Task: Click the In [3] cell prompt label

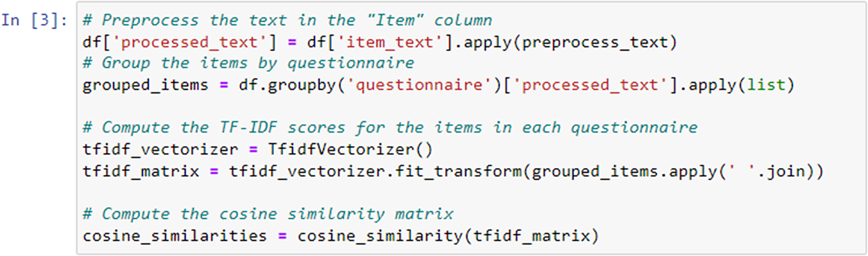Action: pos(34,21)
